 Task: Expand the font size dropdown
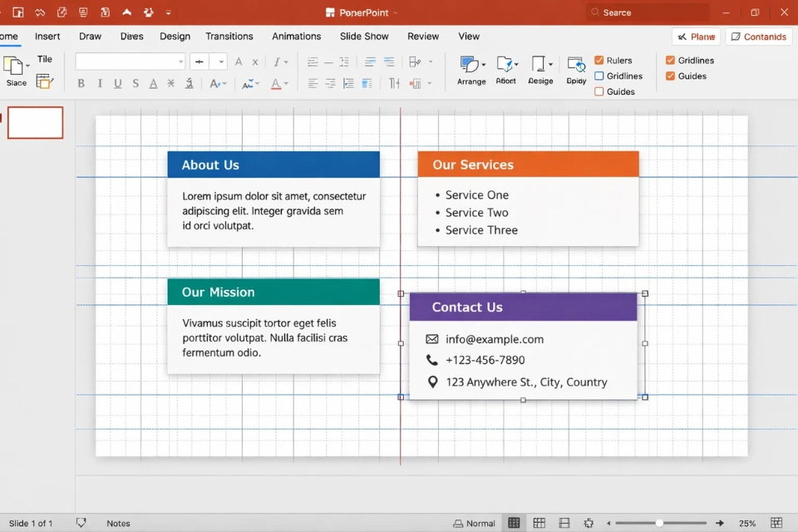point(221,62)
